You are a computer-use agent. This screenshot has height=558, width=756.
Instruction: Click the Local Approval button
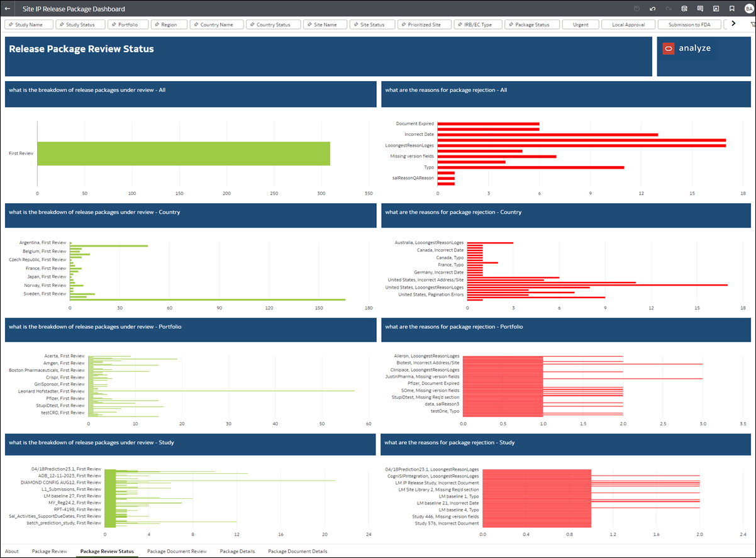628,24
